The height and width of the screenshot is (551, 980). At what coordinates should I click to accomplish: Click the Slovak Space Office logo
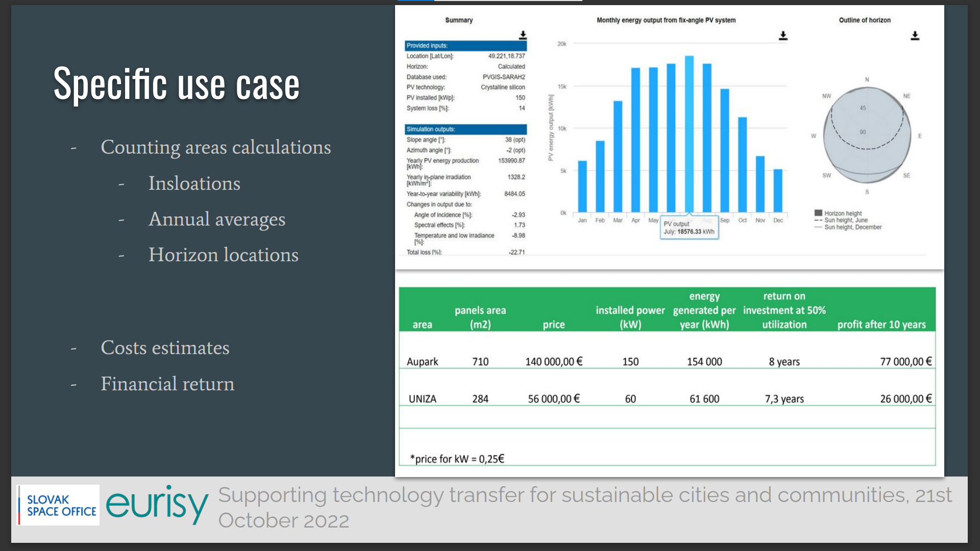(x=58, y=505)
